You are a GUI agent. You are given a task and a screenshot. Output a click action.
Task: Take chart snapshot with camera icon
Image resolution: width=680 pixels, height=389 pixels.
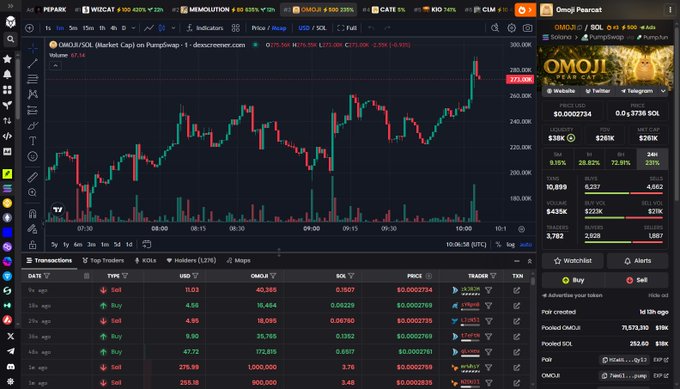point(527,28)
